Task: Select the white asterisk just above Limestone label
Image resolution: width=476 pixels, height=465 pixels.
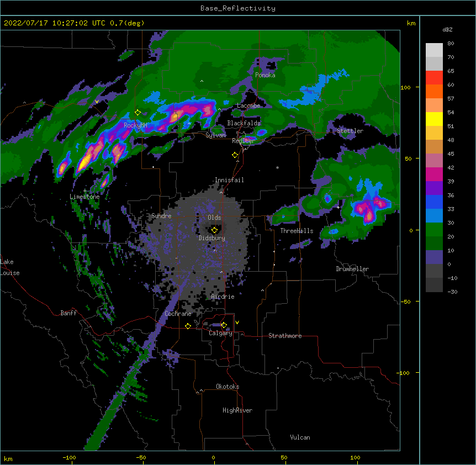Action: [x=84, y=191]
